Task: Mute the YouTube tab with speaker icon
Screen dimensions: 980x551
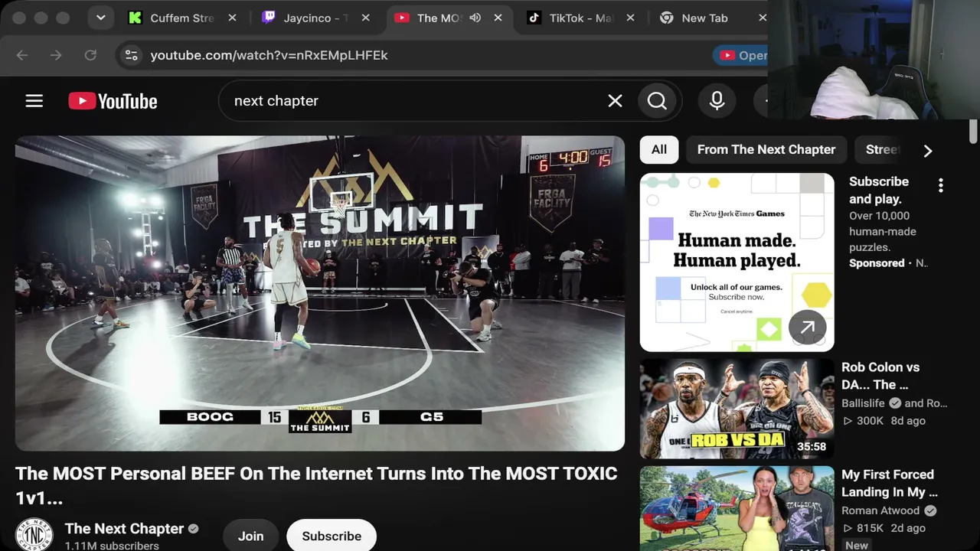Action: (x=475, y=18)
